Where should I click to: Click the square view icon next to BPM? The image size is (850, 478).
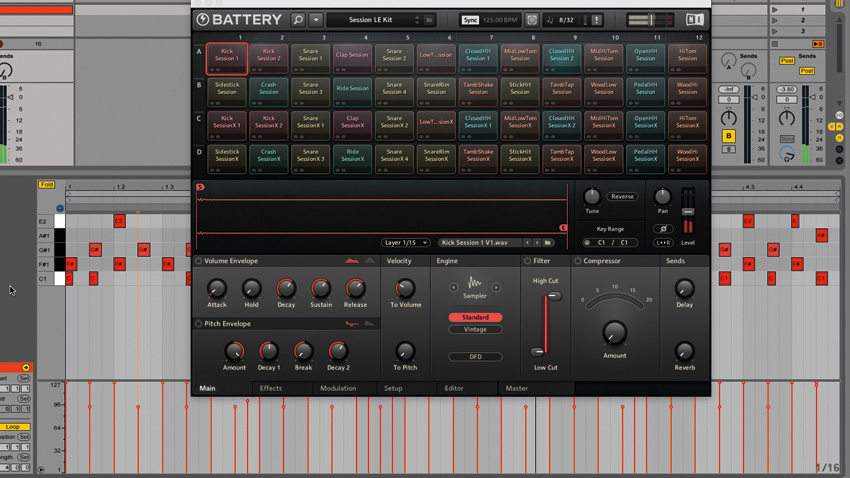click(532, 20)
